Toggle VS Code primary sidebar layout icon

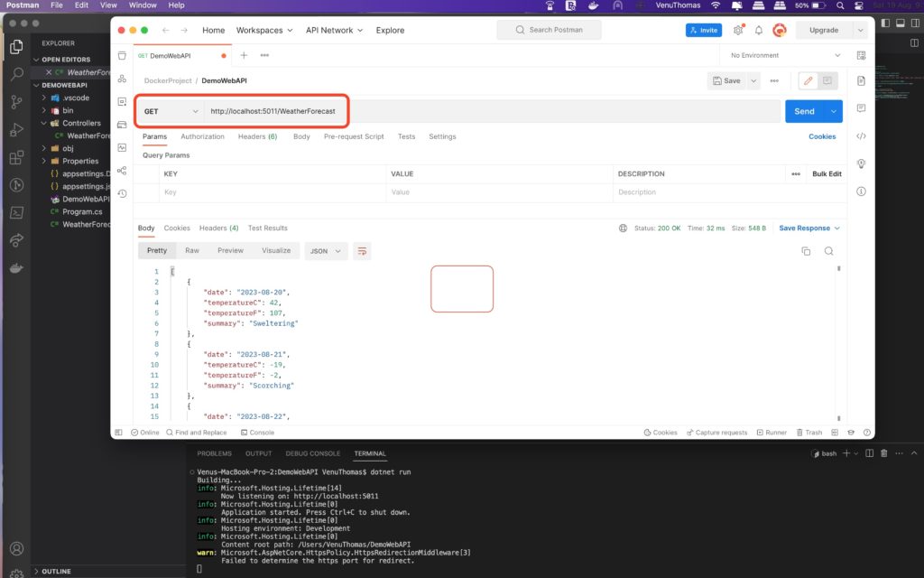[885, 23]
